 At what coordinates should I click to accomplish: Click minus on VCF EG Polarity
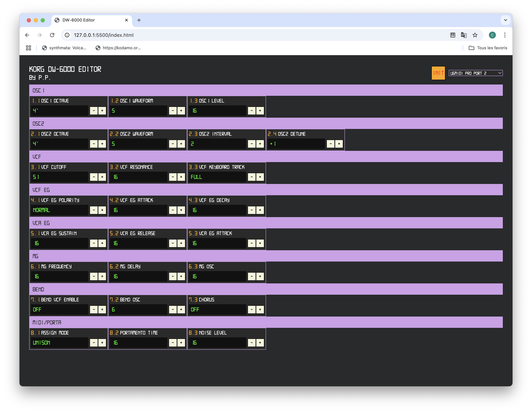pyautogui.click(x=94, y=210)
